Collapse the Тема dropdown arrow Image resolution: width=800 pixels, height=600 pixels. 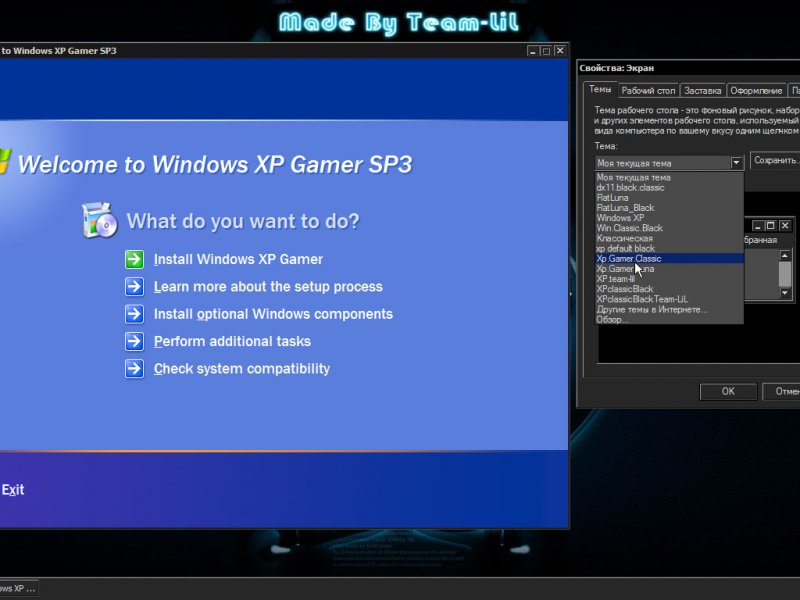pos(736,163)
